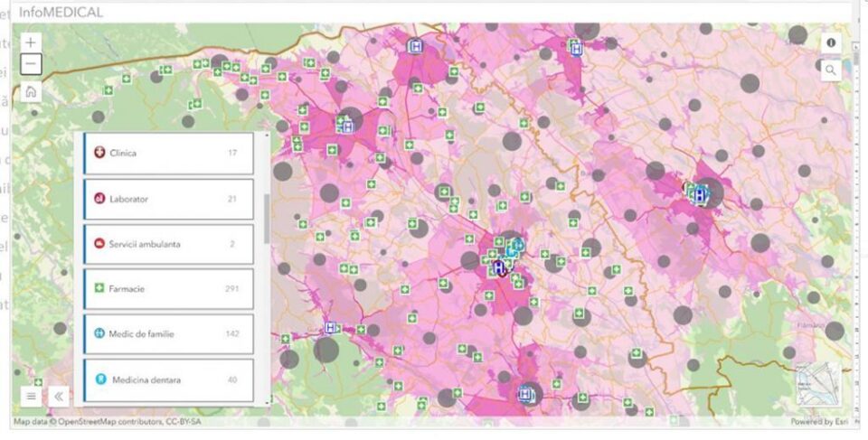The height and width of the screenshot is (440, 868).
Task: Select the Laborator category
Action: click(169, 199)
